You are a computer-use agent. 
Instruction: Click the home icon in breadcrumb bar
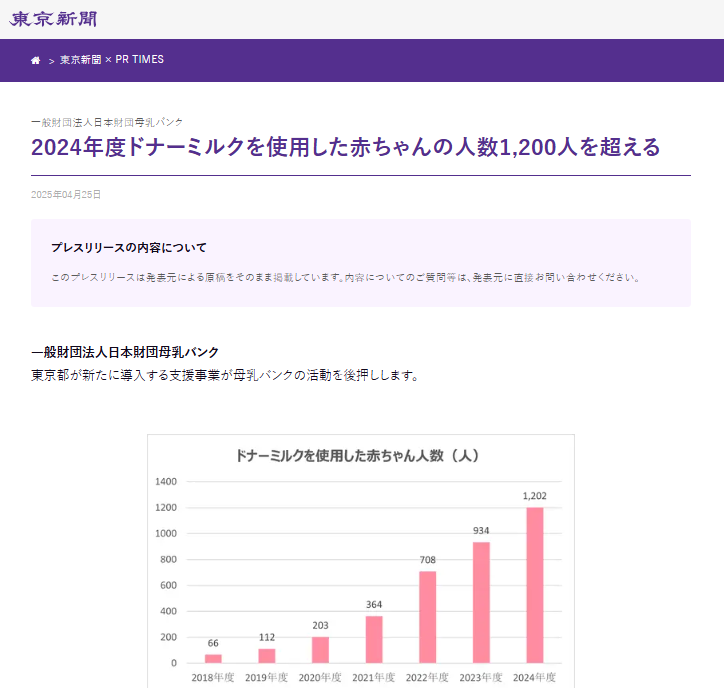pyautogui.click(x=36, y=60)
